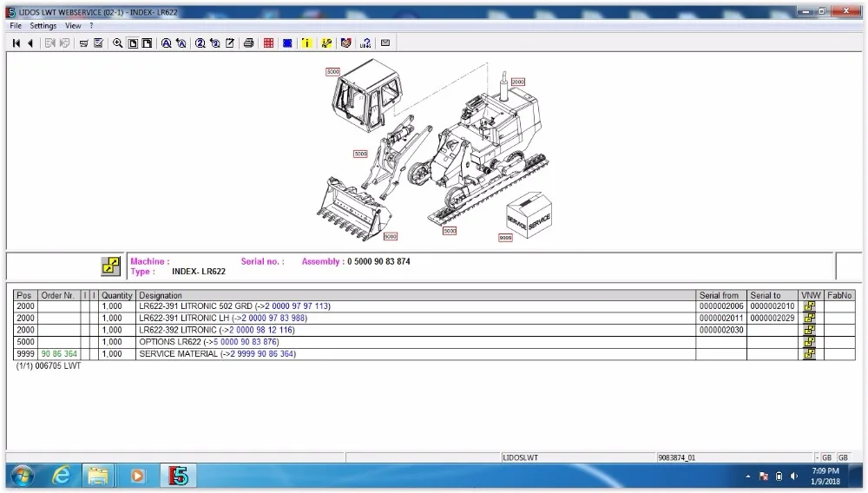Click the blue square toolbar icon
Image resolution: width=868 pixels, height=493 pixels.
pyautogui.click(x=287, y=43)
